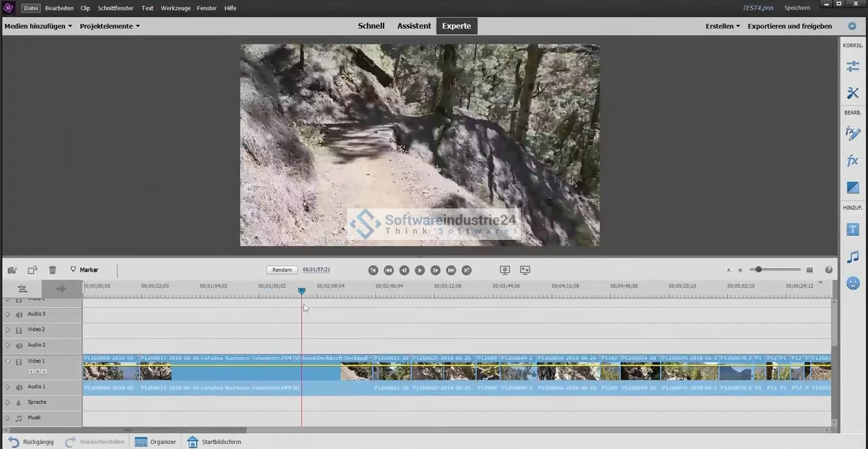Open the Adjustments sliders panel

853,66
